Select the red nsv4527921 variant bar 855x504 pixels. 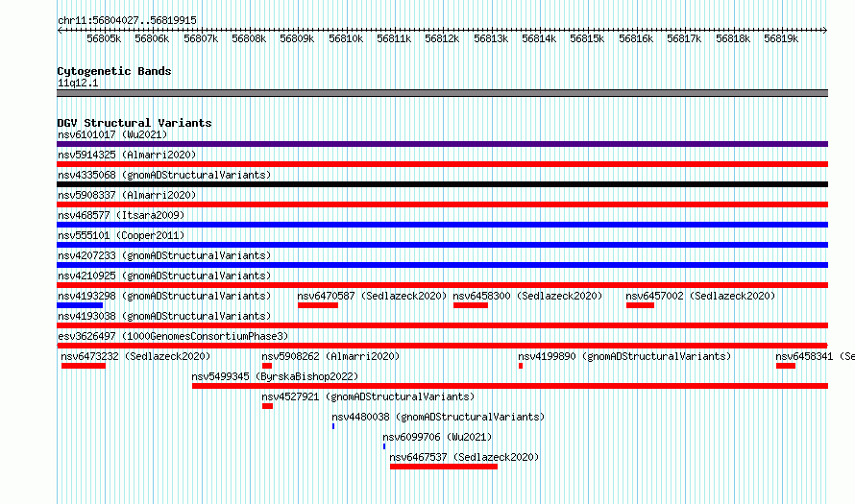click(x=267, y=406)
